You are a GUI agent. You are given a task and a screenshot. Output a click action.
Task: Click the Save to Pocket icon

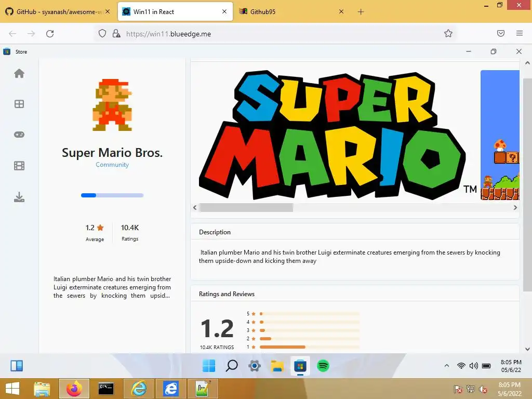(501, 33)
